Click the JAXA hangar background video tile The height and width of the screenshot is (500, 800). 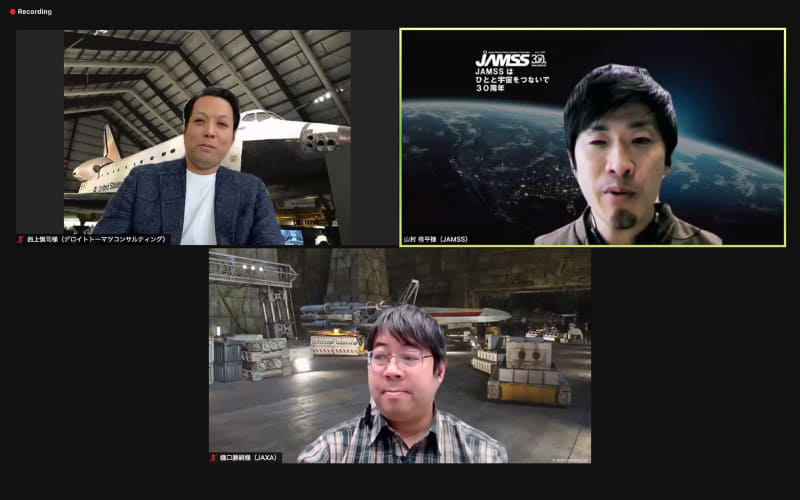pyautogui.click(x=400, y=356)
